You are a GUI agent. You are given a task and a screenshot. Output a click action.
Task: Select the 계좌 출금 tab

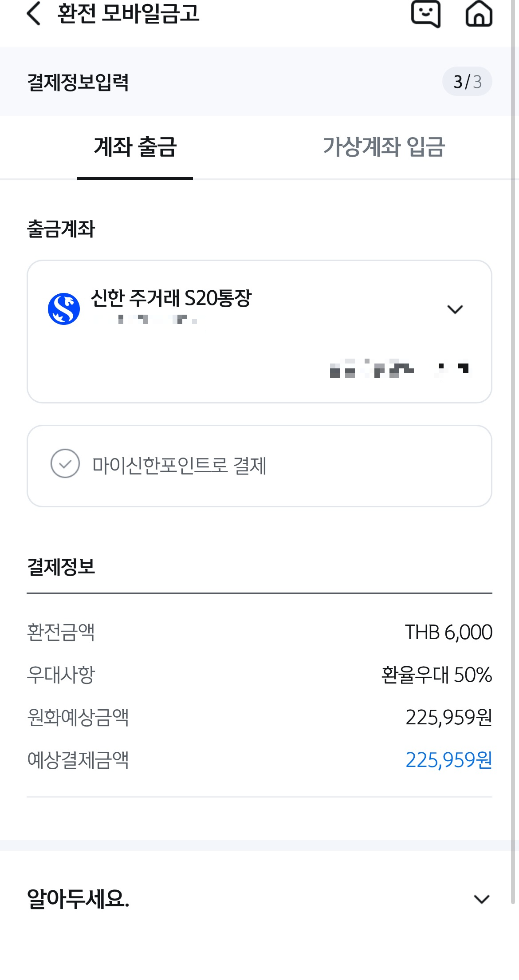(135, 147)
